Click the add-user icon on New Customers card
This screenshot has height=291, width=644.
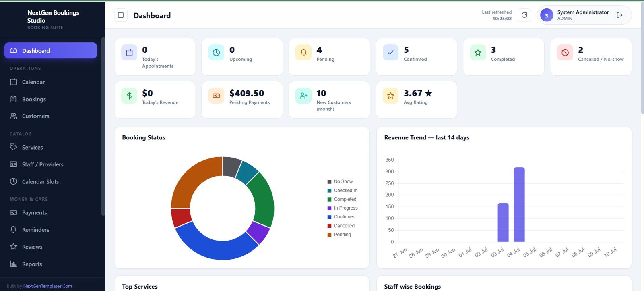point(303,96)
